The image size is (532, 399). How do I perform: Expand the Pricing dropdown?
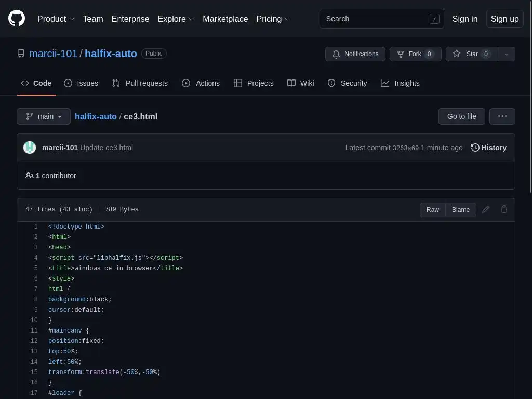click(273, 19)
